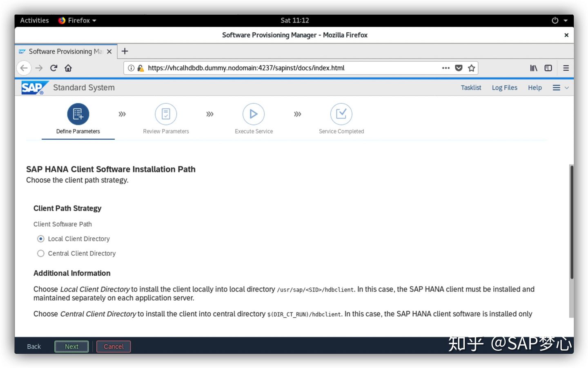
Task: Select Local Client Directory radio button
Action: (x=41, y=239)
